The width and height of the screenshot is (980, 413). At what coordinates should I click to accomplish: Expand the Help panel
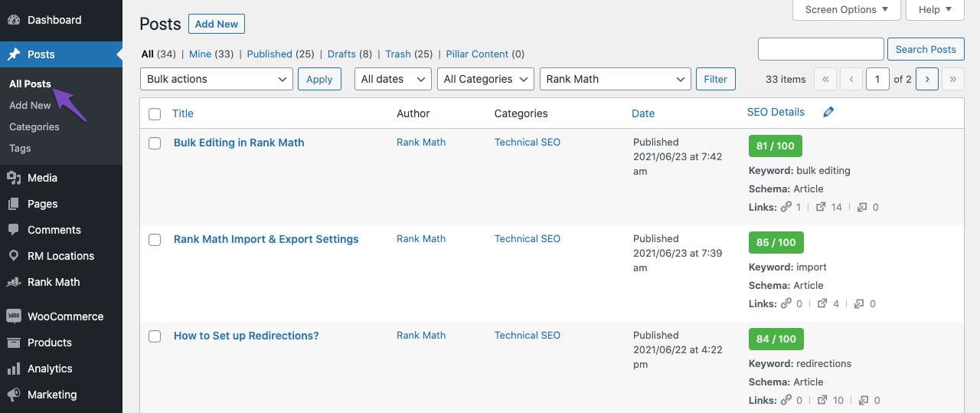(x=935, y=9)
